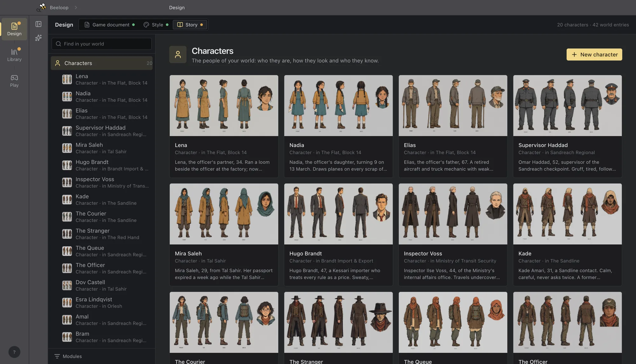Open The Officer character card image
The image size is (636, 364).
(567, 322)
